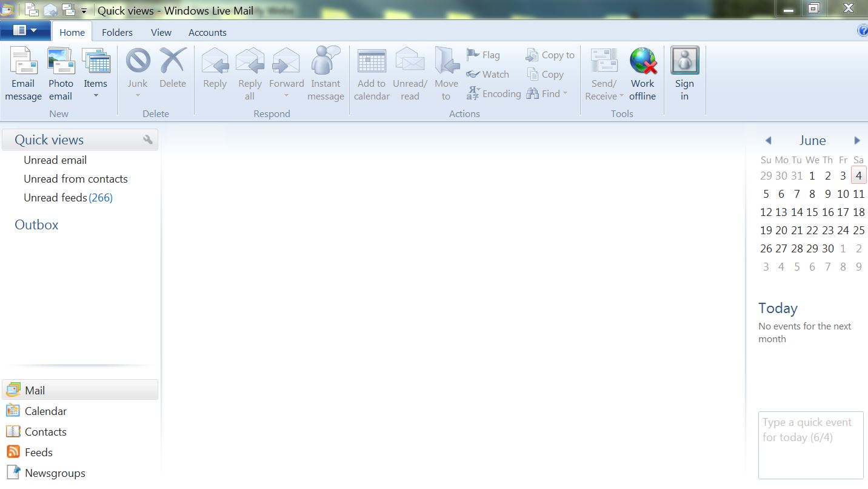Screen dimensions: 868x489
Task: Open the Help question mark icon
Action: click(x=863, y=31)
